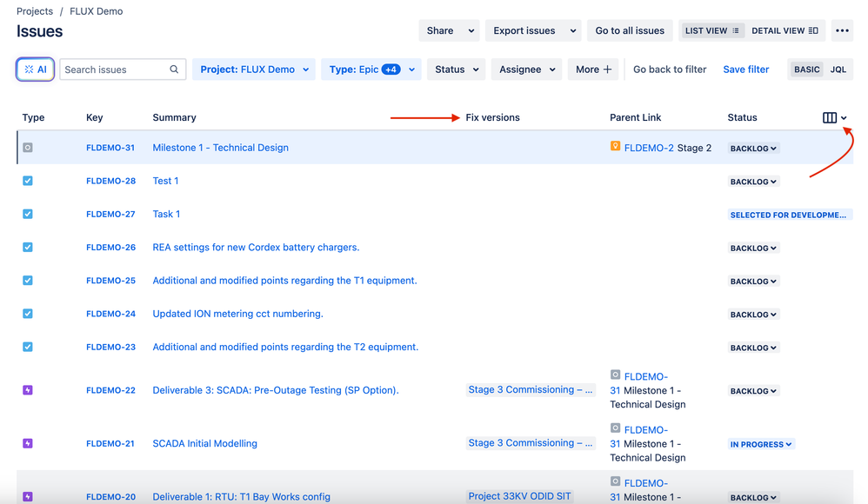Open the Type: Epic +4 filter

[x=371, y=70]
